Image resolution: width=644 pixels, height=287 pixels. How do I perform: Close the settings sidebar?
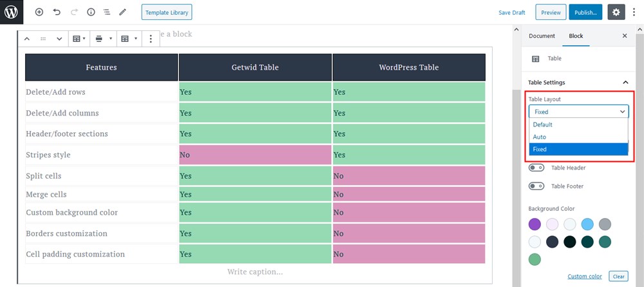pyautogui.click(x=625, y=35)
